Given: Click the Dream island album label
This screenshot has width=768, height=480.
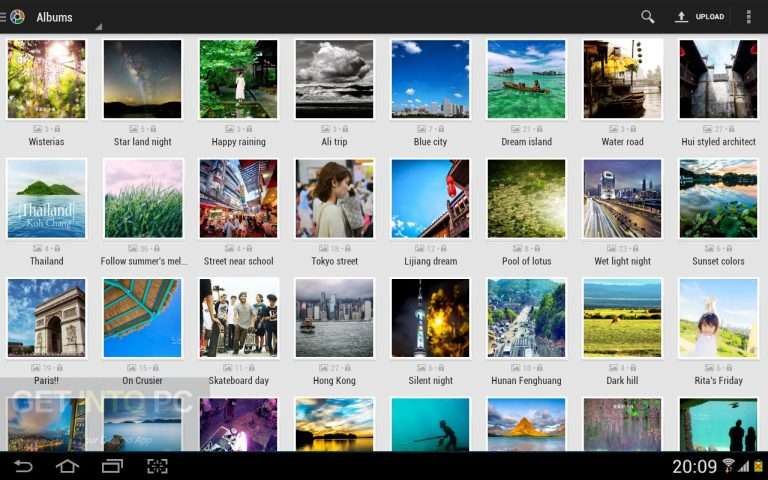Looking at the screenshot, I should [x=527, y=142].
